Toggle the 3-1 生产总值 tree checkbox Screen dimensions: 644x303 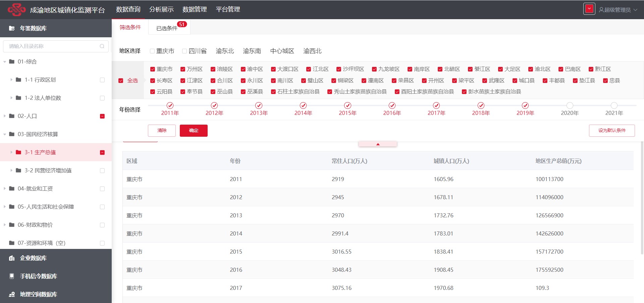(102, 153)
